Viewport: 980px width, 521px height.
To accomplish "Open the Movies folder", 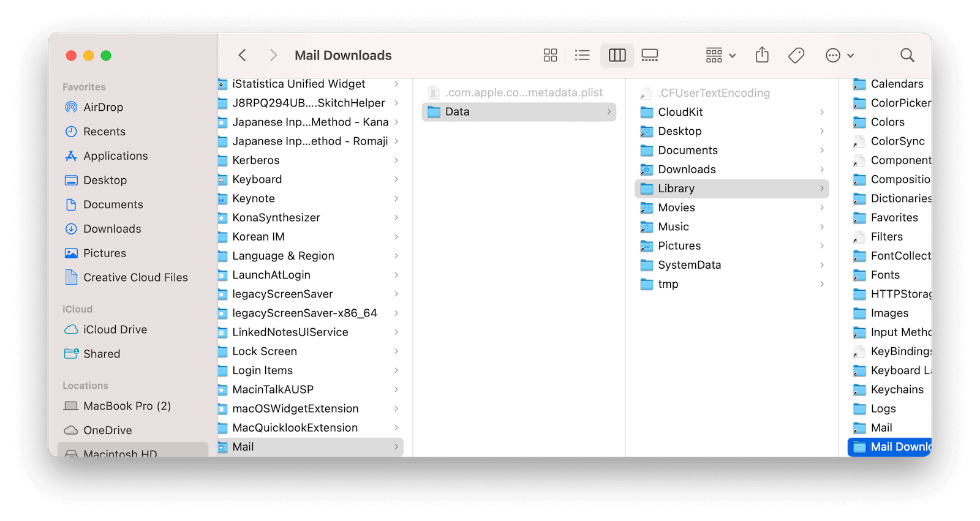I will (x=732, y=208).
